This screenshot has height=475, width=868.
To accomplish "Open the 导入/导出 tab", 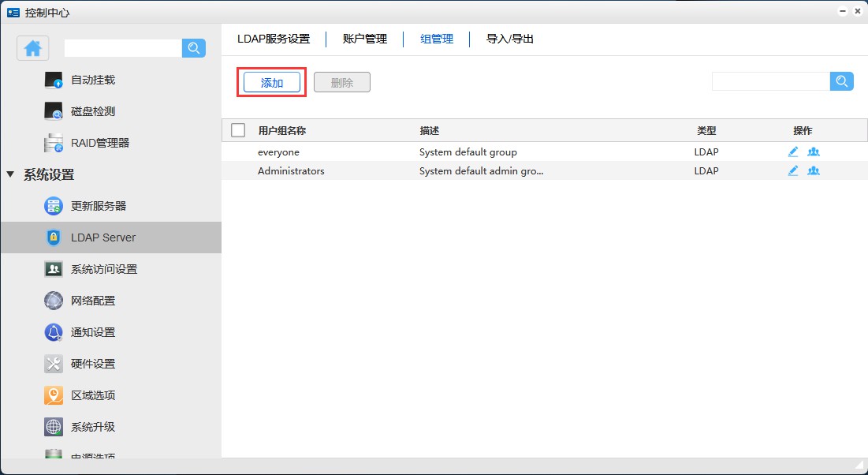I will (x=510, y=39).
